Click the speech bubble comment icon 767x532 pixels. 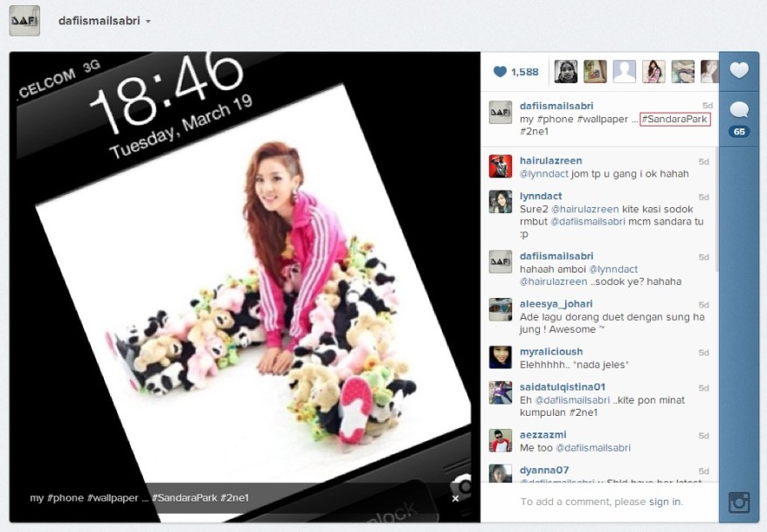point(739,110)
